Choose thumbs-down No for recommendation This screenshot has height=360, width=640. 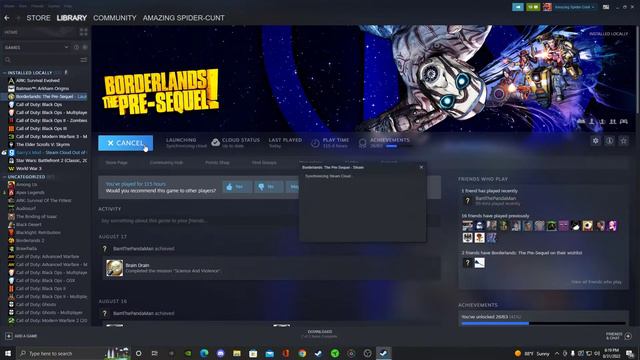coord(269,187)
